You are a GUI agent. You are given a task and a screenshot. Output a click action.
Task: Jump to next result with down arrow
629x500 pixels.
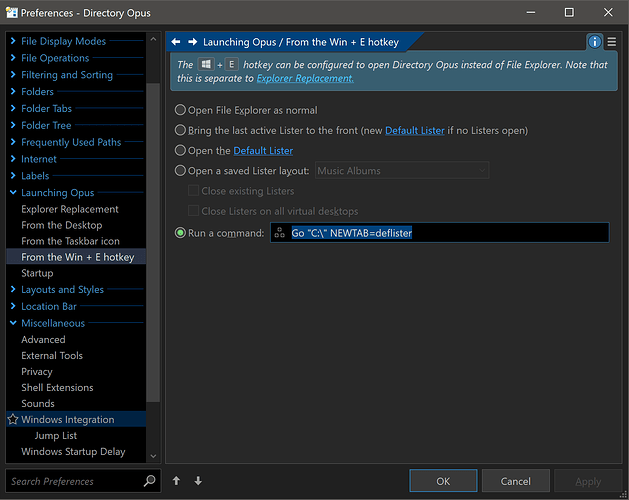pos(198,480)
